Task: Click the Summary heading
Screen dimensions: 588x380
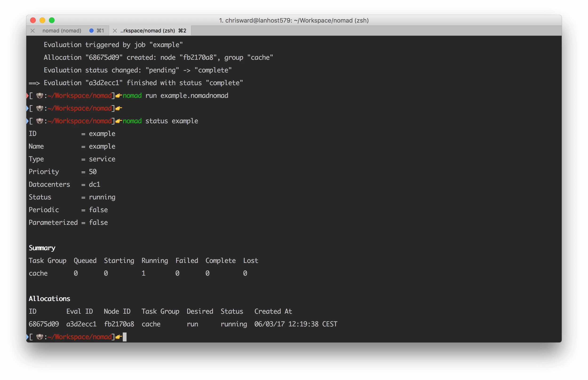Action: (x=42, y=248)
